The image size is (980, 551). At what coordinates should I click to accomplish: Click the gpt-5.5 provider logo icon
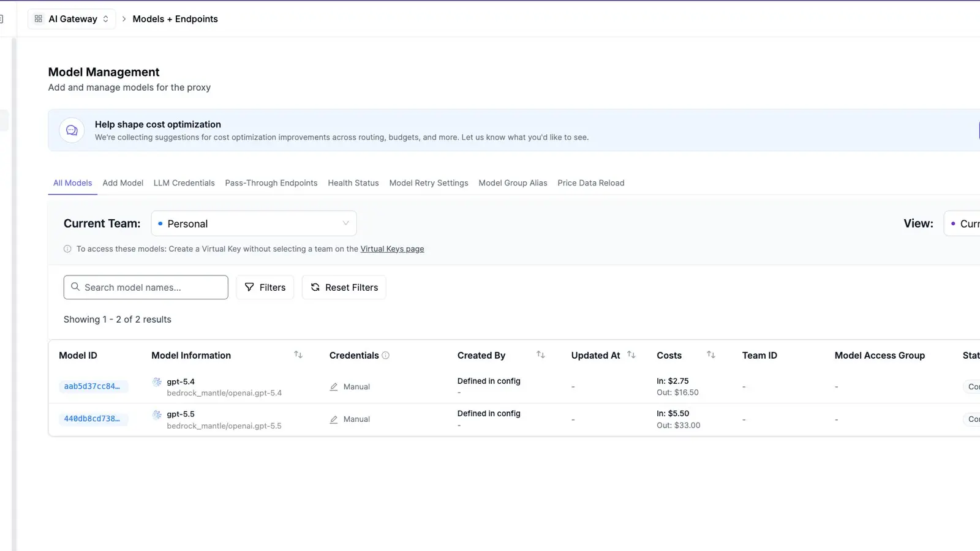click(x=157, y=414)
